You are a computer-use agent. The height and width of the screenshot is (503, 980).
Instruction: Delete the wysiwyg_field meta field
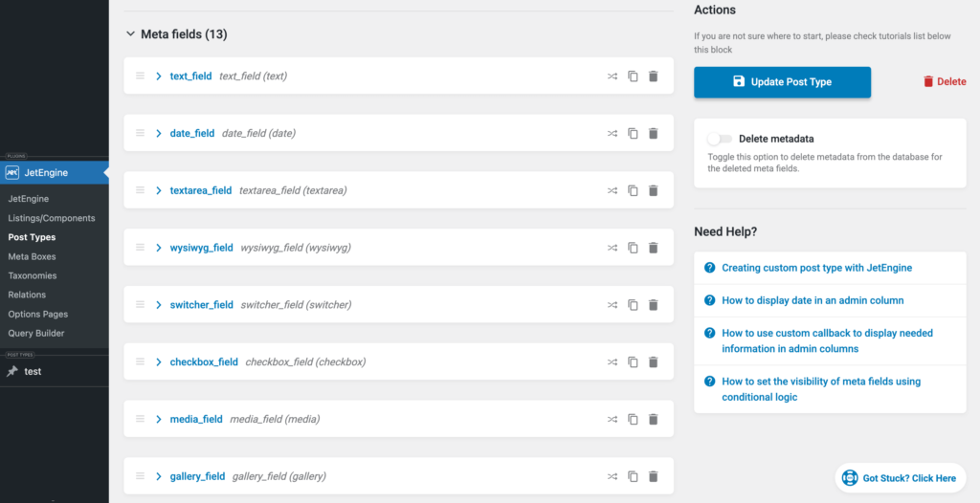(653, 248)
